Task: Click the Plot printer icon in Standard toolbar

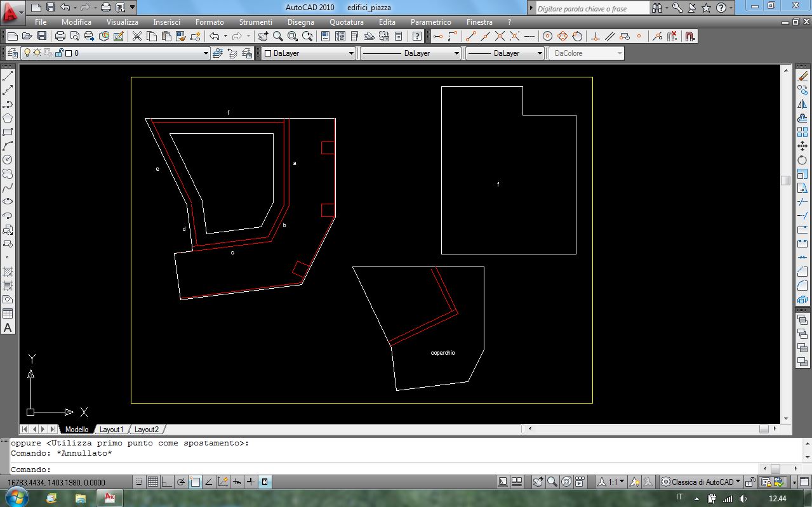Action: coord(60,36)
